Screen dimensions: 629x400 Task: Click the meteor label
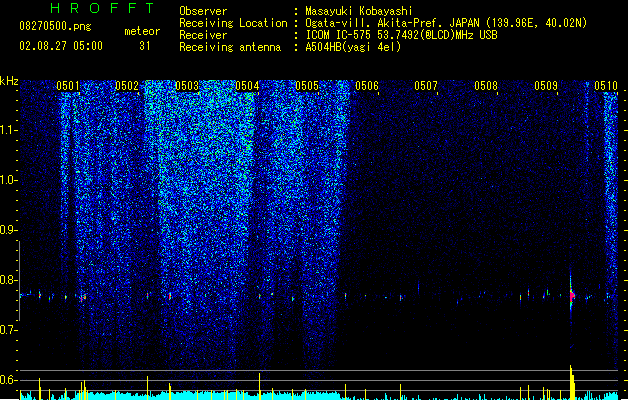click(142, 31)
